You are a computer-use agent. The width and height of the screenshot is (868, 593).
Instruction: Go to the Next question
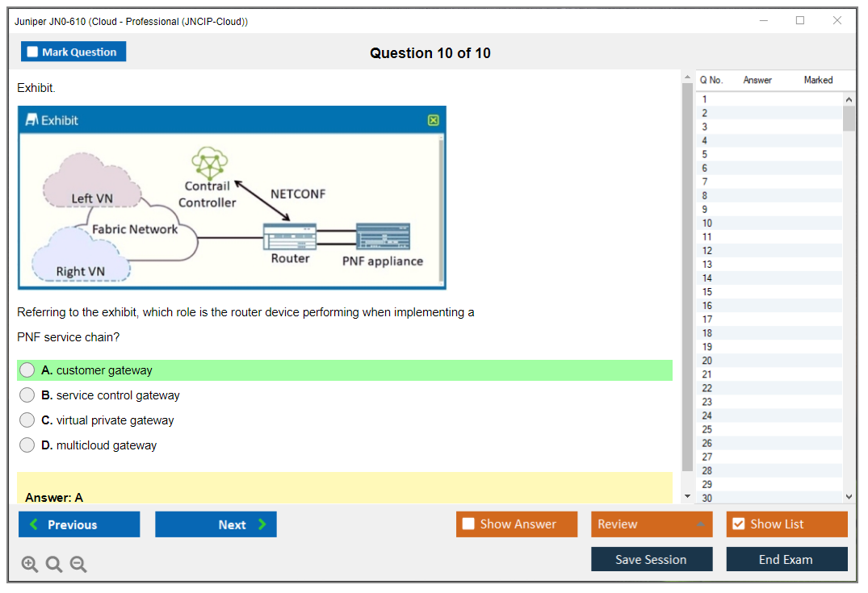coord(216,524)
